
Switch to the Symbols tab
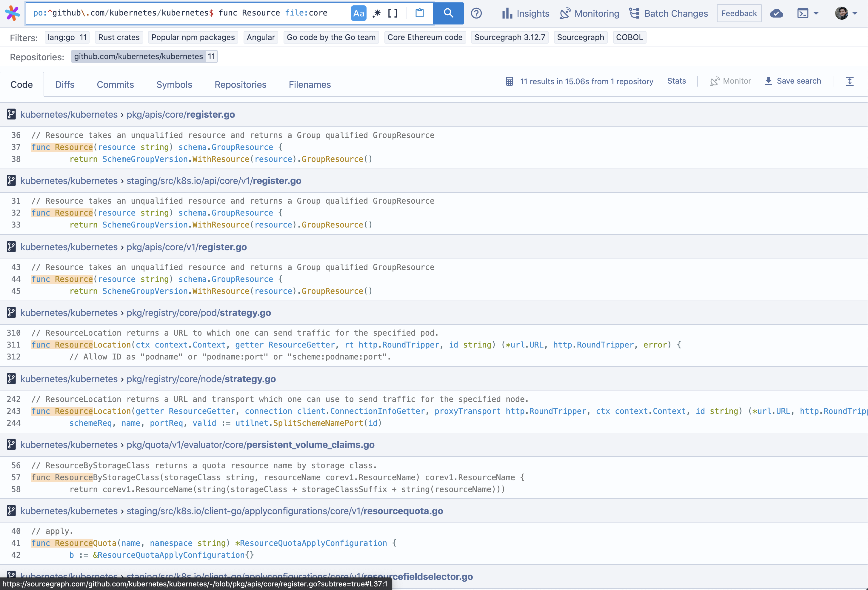174,84
